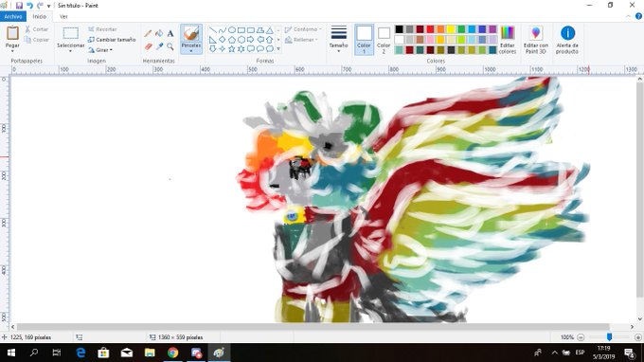Pick the black color swatch
Viewport: 644px width, 362px height.
coord(399,29)
